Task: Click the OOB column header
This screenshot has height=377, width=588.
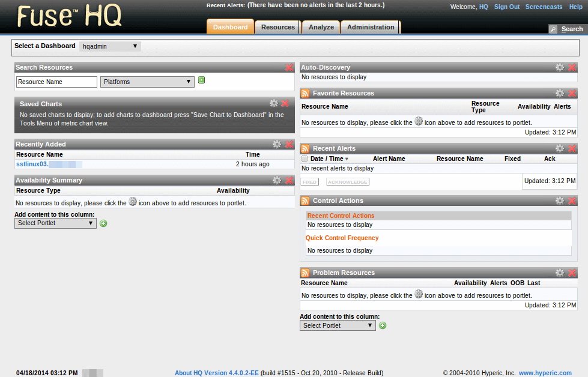Action: (517, 283)
